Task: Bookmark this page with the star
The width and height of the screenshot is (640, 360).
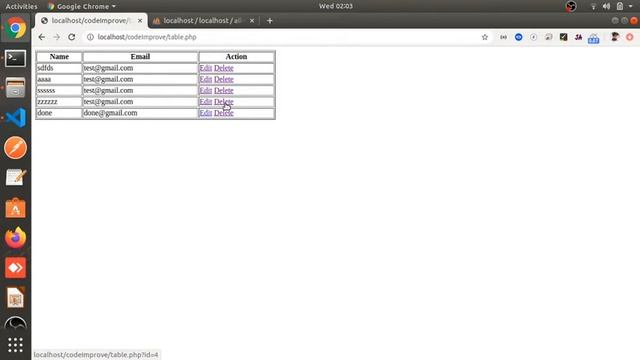Action: (x=484, y=37)
